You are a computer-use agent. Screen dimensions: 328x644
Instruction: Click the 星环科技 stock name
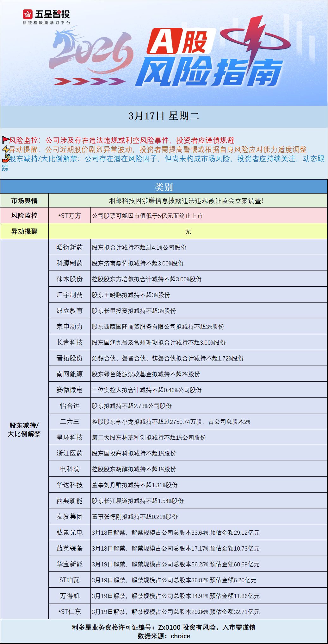tap(70, 437)
